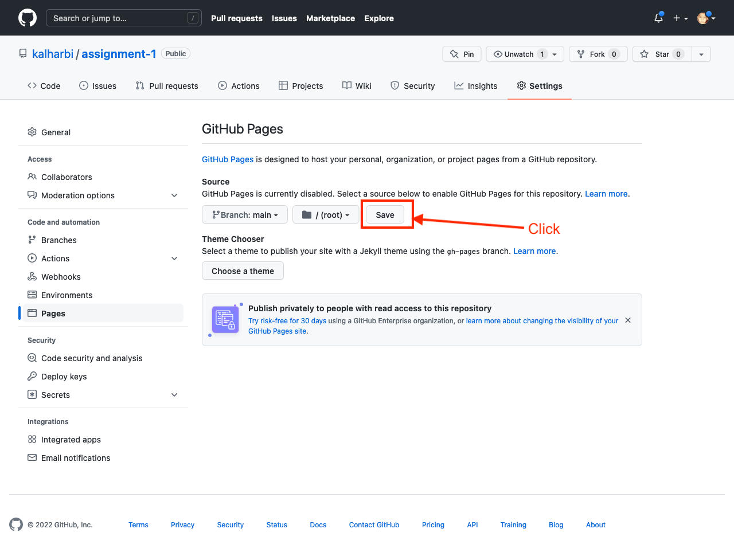Open the Insights tab
Viewport: 734px width, 560px height.
475,86
